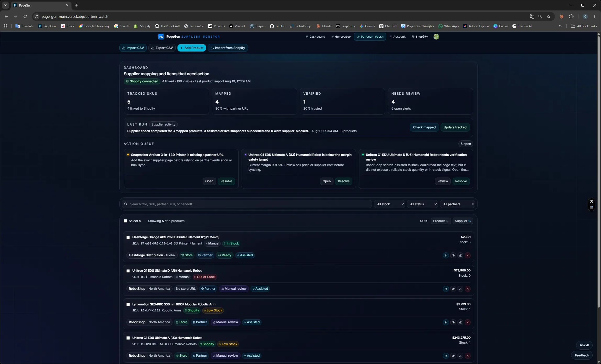Click pencil edit icon for Flashforge Orange ABS row
The image size is (601, 364).
click(x=460, y=255)
